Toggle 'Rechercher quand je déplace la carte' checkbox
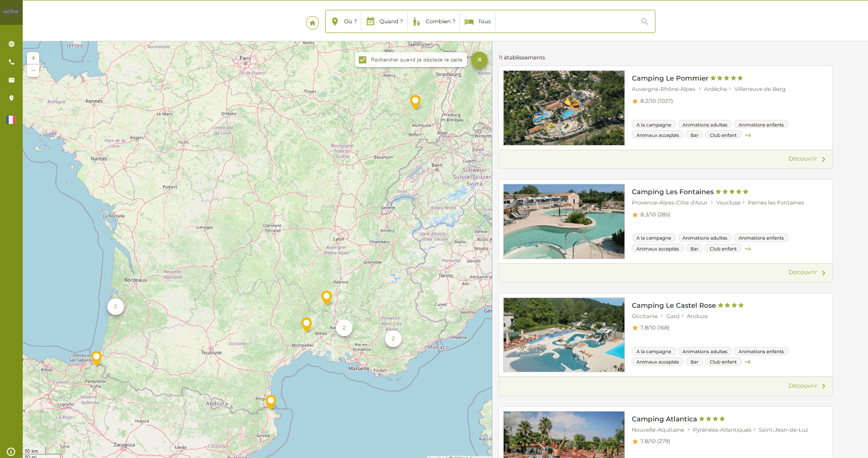 [363, 60]
